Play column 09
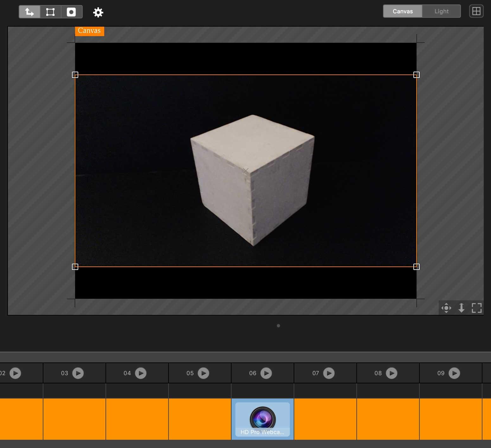This screenshot has width=491, height=448. pyautogui.click(x=454, y=373)
